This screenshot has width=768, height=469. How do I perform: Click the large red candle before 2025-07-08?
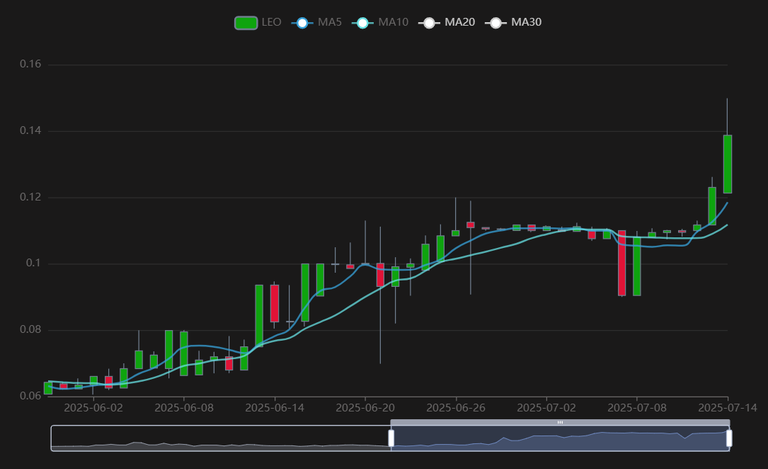click(622, 263)
